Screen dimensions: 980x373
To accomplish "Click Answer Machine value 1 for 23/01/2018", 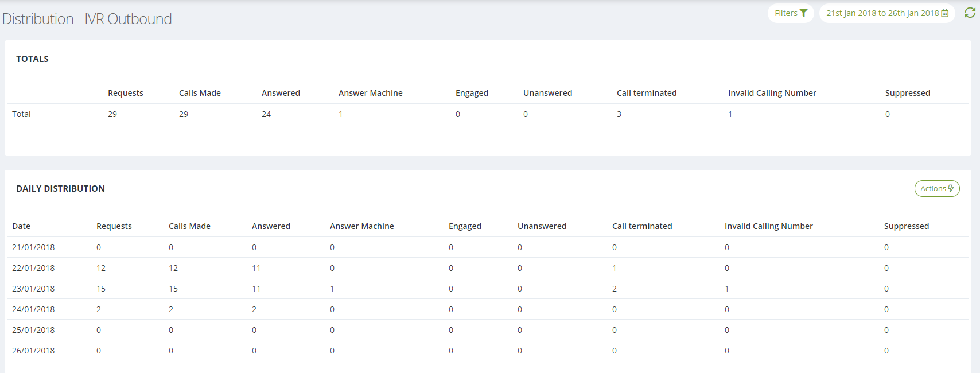I will tap(332, 289).
